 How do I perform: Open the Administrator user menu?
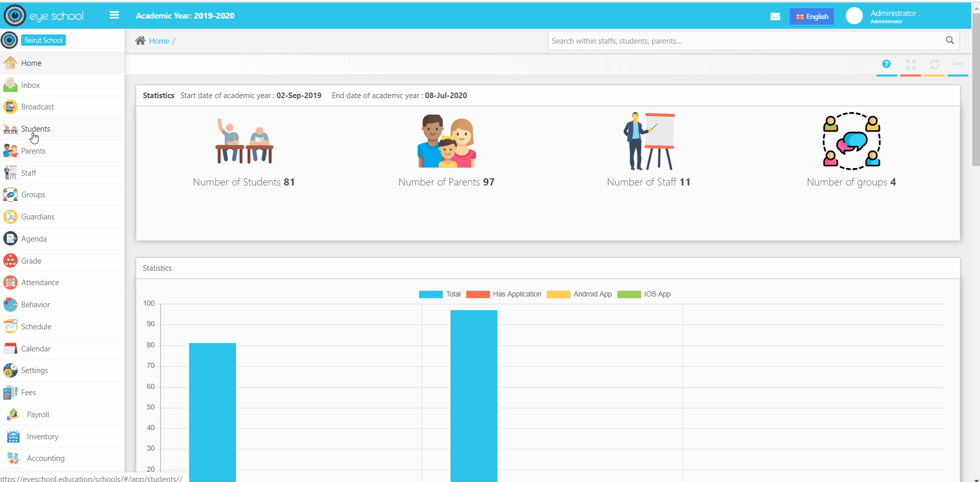point(895,16)
